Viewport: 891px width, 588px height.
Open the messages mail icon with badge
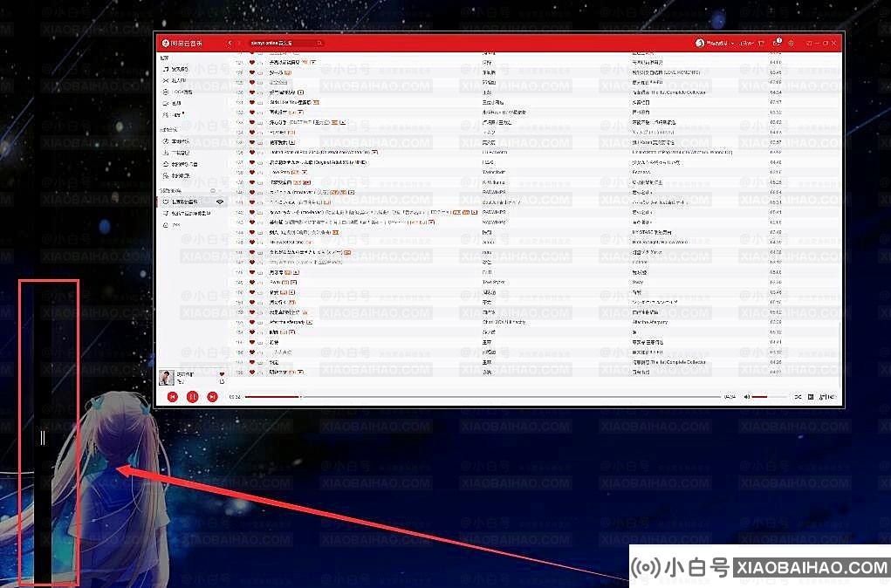pyautogui.click(x=777, y=43)
